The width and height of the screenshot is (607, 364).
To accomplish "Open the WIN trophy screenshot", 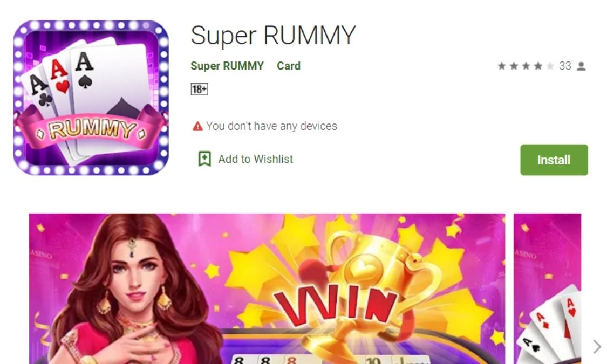I will click(267, 289).
